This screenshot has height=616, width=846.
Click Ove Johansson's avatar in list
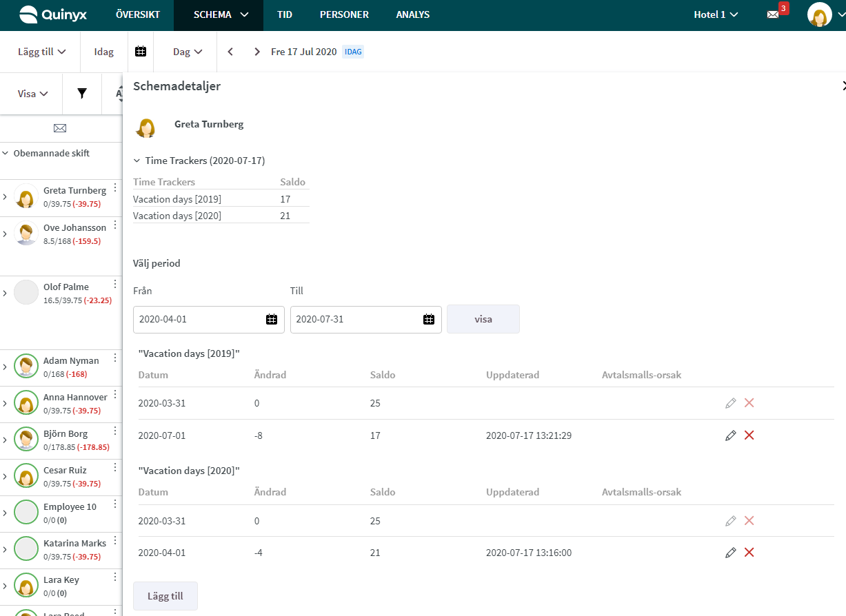[26, 234]
